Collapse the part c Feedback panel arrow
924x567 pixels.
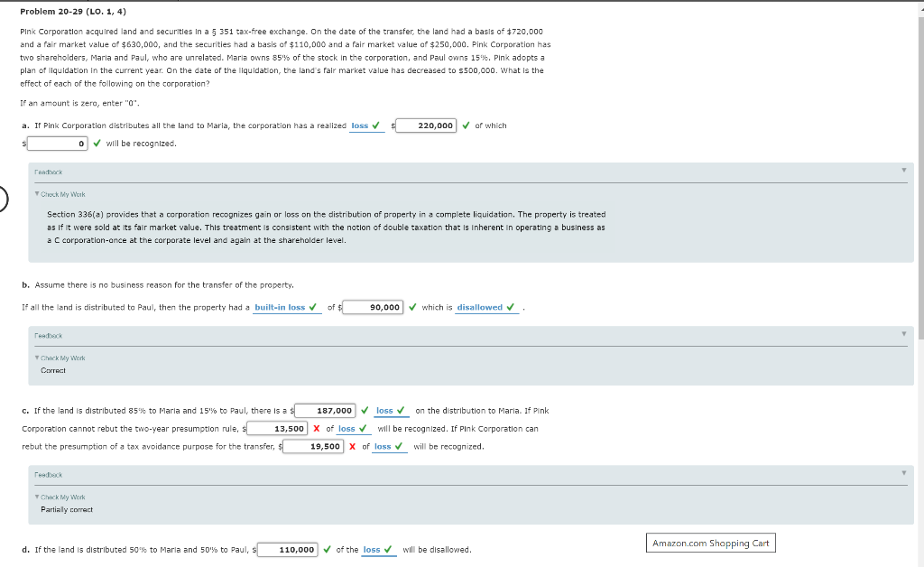[903, 473]
